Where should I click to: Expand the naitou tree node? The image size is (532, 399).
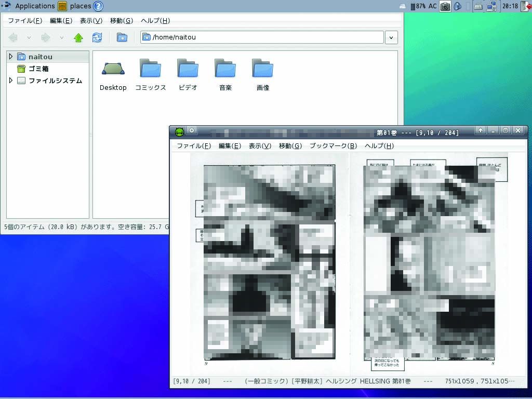[x=11, y=56]
